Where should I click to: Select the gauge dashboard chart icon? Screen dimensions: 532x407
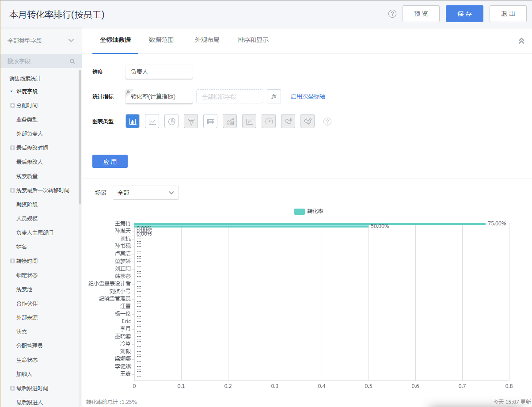(x=269, y=121)
